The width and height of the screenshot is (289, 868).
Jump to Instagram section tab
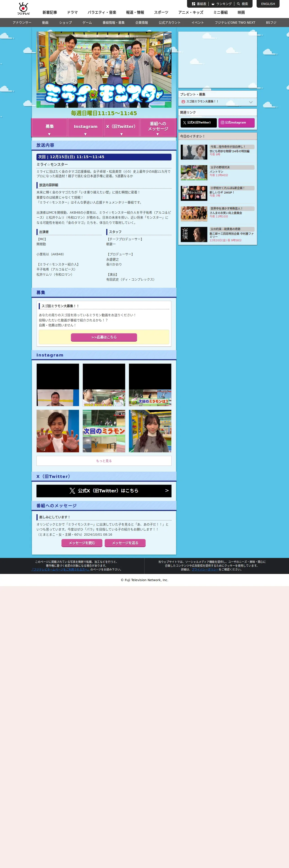click(x=86, y=128)
